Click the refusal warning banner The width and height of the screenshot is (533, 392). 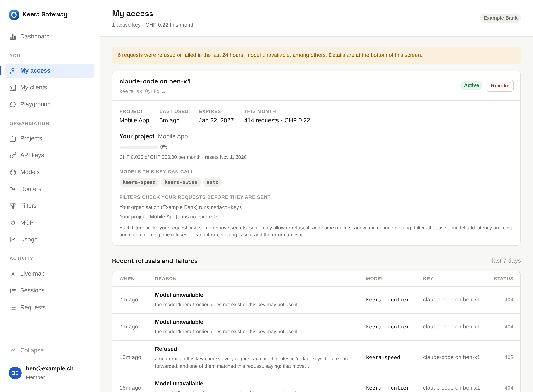click(x=316, y=55)
